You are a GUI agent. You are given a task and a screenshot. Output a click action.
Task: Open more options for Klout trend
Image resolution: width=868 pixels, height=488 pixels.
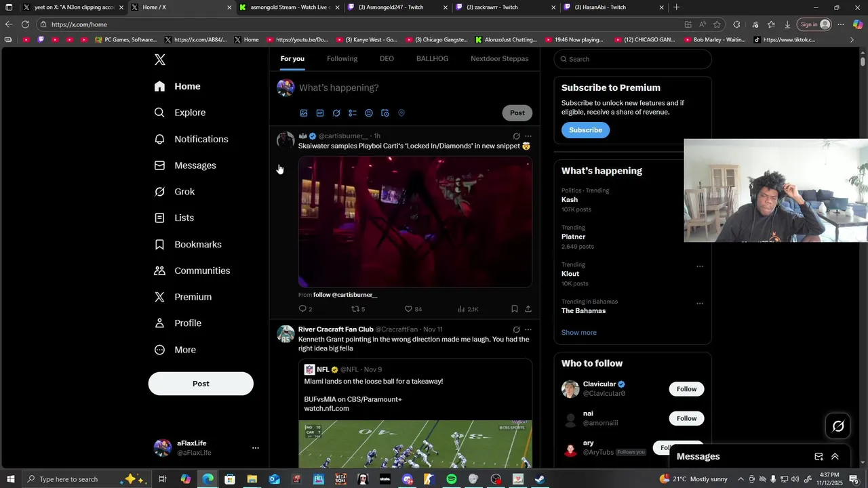(x=700, y=266)
